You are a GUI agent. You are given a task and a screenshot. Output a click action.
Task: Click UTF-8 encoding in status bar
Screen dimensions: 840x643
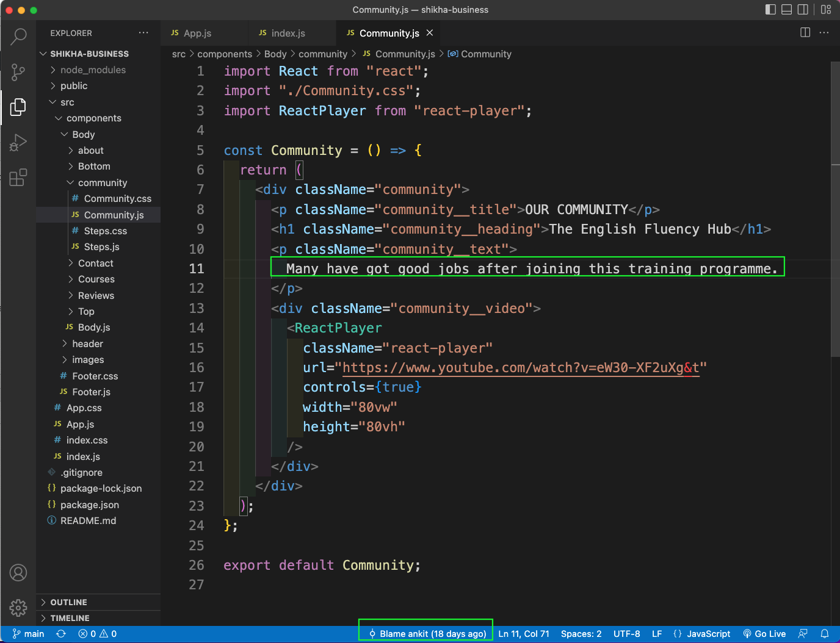tap(627, 634)
